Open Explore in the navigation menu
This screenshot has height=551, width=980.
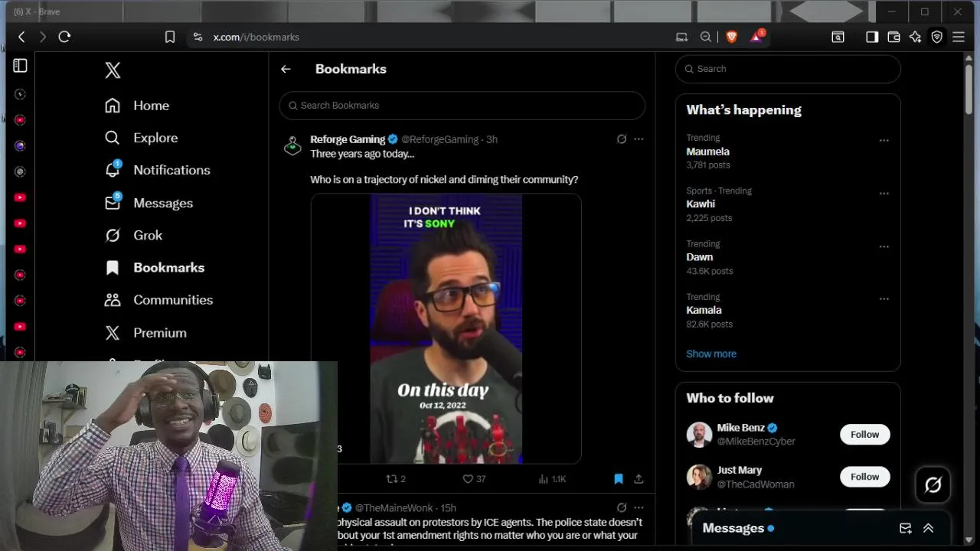[141, 138]
